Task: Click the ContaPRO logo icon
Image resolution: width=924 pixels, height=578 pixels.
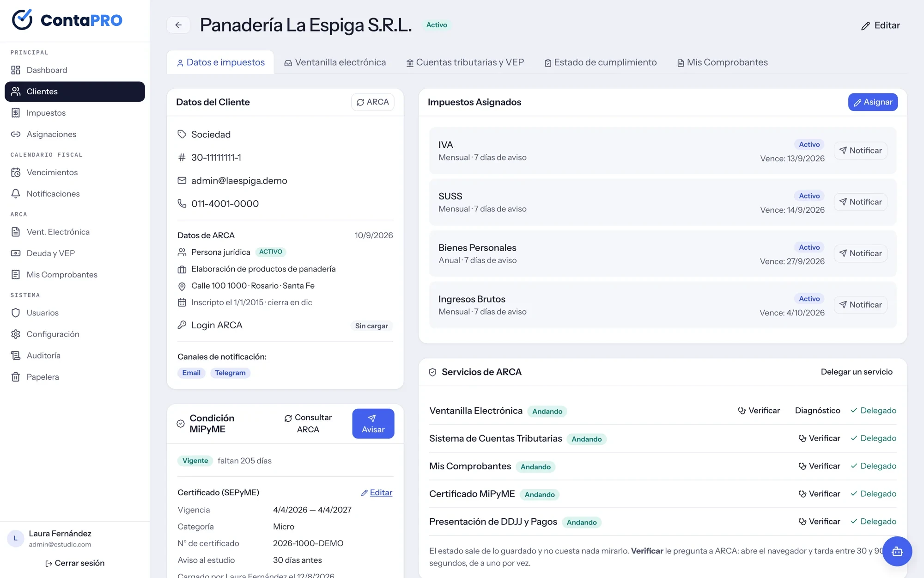Action: click(22, 20)
